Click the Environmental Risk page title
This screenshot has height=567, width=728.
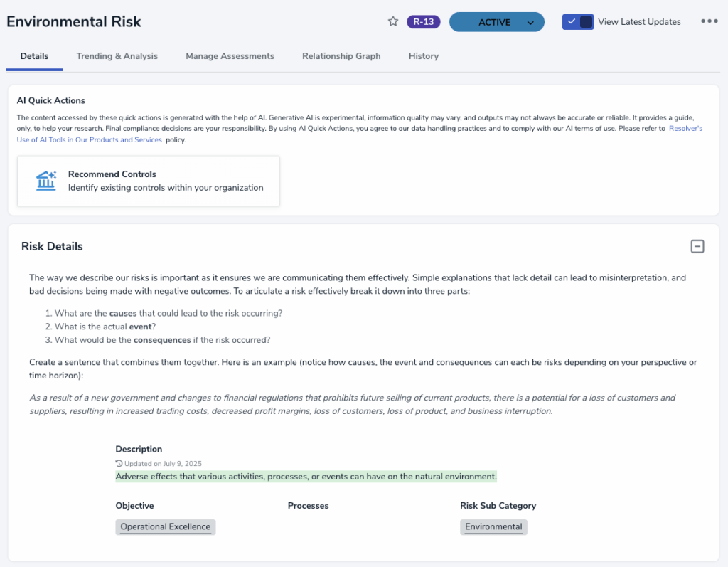pos(74,22)
